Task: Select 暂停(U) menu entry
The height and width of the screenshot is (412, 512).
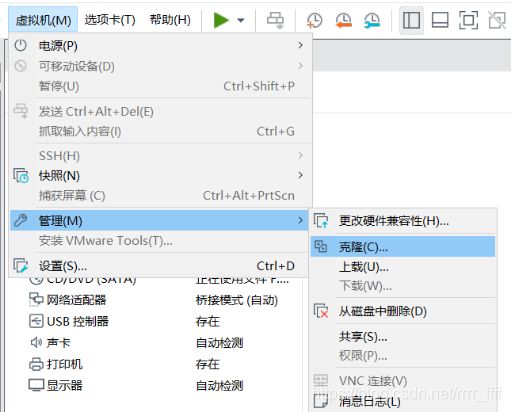Action: 159,86
